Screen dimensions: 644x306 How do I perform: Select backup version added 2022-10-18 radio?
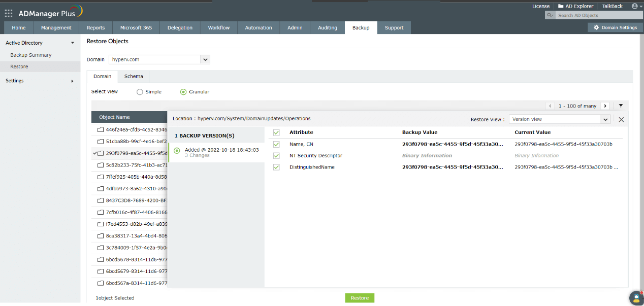pyautogui.click(x=177, y=150)
